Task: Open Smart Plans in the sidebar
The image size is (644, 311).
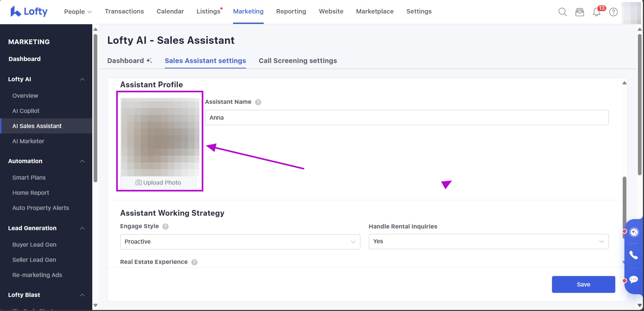Action: [29, 178]
